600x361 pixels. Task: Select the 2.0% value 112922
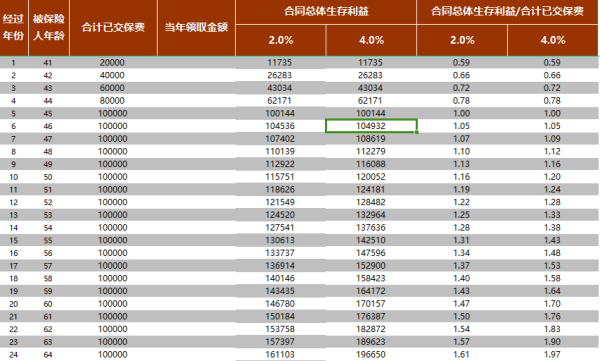[280, 164]
